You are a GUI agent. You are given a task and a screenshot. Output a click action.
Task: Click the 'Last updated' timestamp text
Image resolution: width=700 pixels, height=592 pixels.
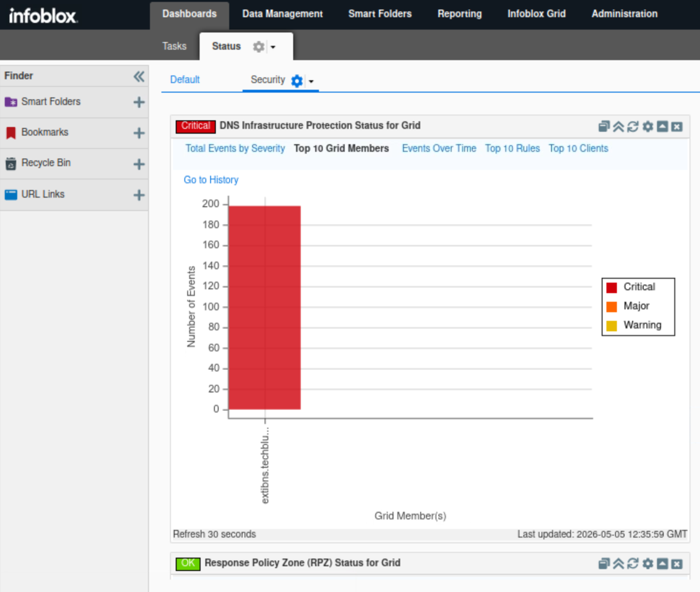point(602,534)
